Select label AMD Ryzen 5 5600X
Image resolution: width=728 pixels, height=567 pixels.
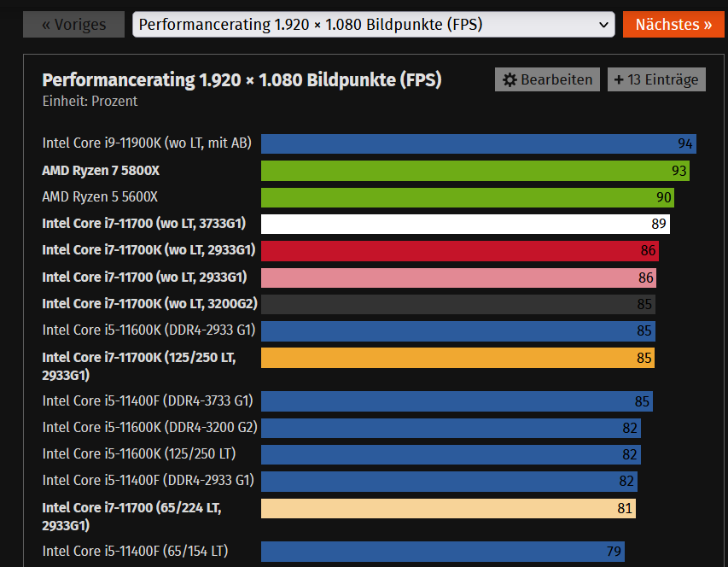pyautogui.click(x=100, y=197)
